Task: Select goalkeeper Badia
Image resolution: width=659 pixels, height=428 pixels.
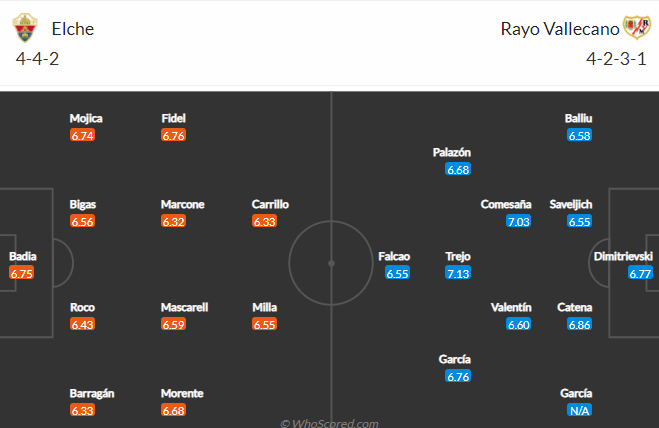Action: [23, 256]
